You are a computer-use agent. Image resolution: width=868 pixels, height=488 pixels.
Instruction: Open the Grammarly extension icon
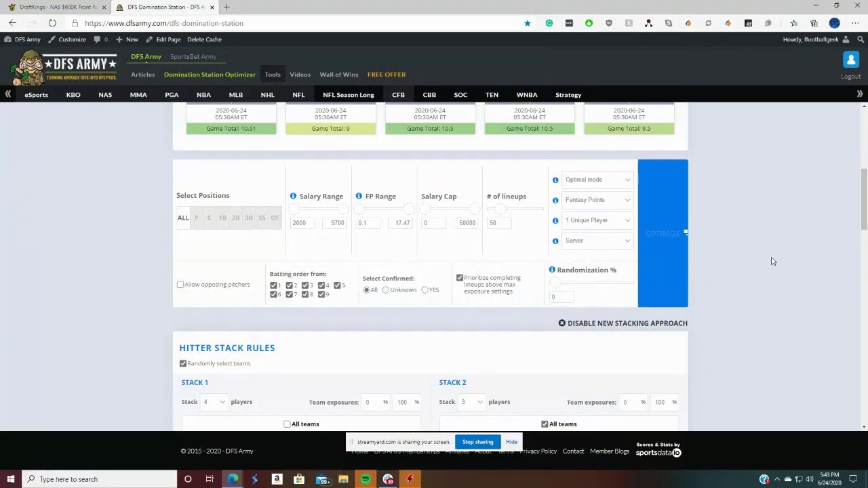549,23
